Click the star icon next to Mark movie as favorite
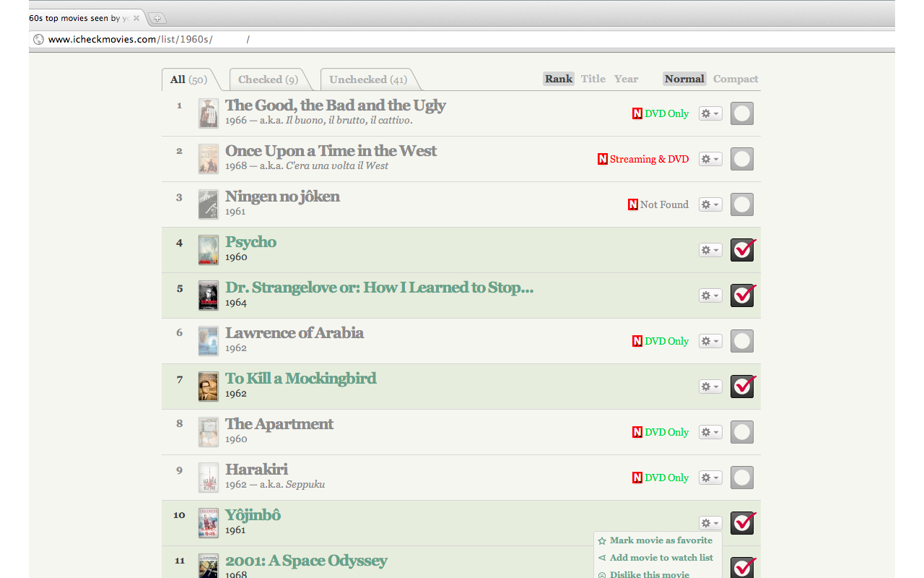The height and width of the screenshot is (578, 924). [602, 540]
